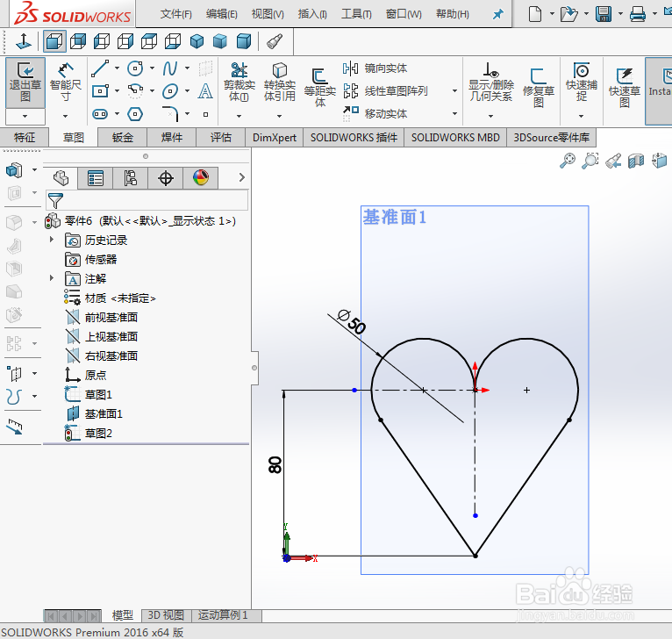Open the 文件(F) menu

coord(175,14)
